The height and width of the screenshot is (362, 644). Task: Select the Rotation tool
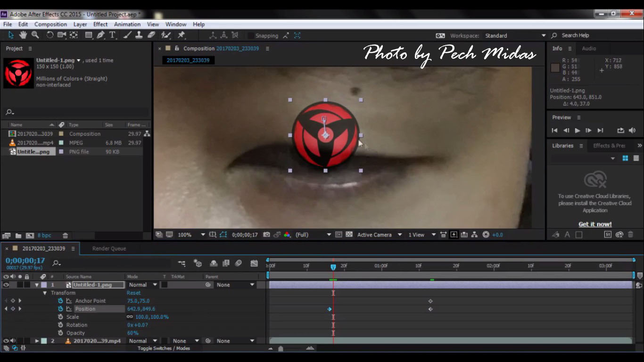coord(50,35)
